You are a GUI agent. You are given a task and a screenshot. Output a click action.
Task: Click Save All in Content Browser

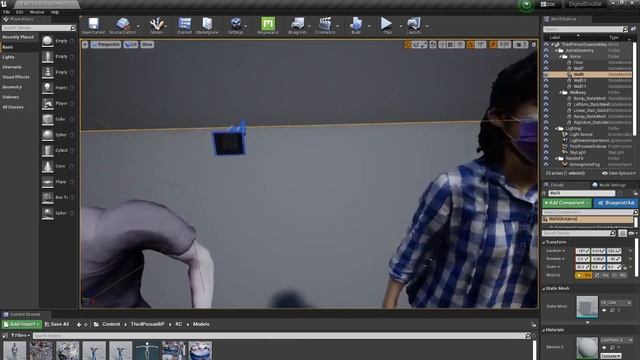click(x=57, y=324)
